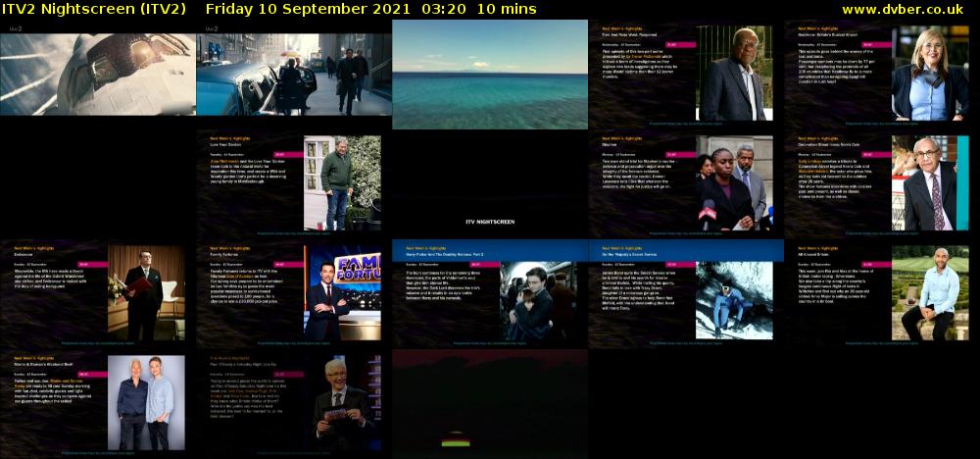Click the pink time badge on Endeavour
Viewport: 980px width, 459px height.
[x=92, y=265]
